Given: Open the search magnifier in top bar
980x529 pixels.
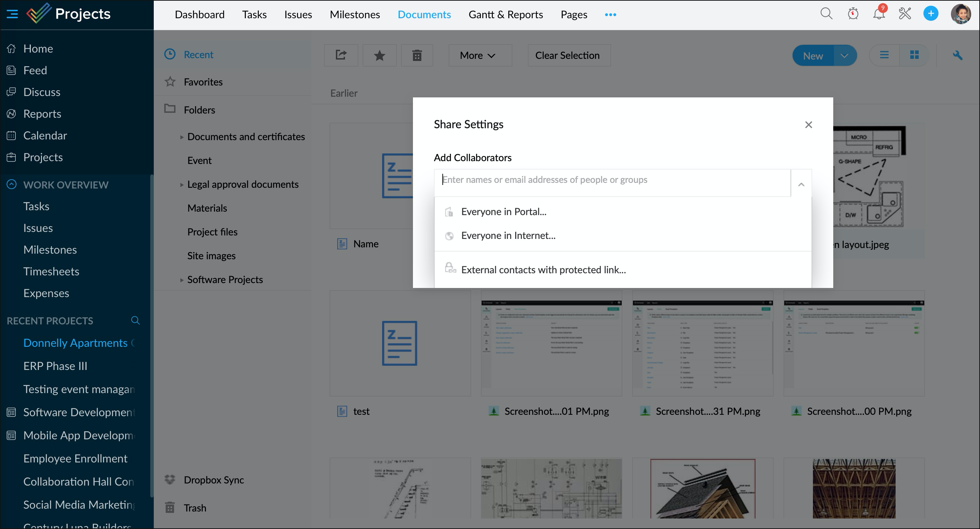Looking at the screenshot, I should (826, 14).
